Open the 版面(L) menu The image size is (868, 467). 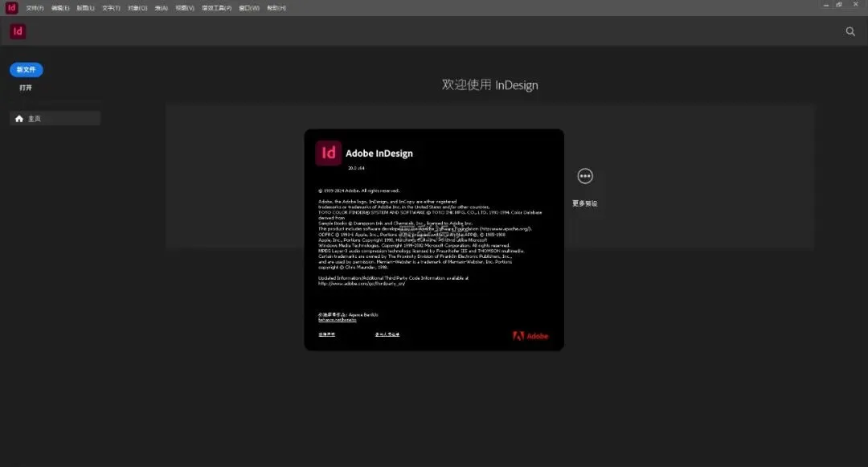pyautogui.click(x=85, y=8)
